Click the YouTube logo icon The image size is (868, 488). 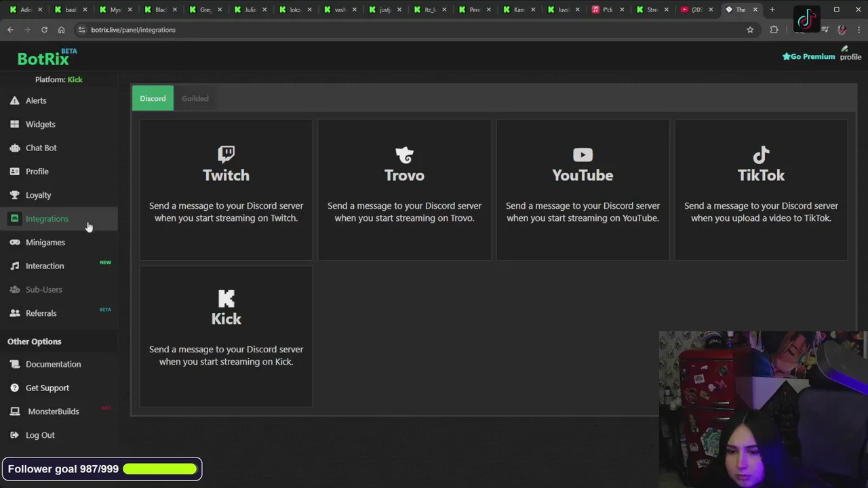pyautogui.click(x=583, y=155)
